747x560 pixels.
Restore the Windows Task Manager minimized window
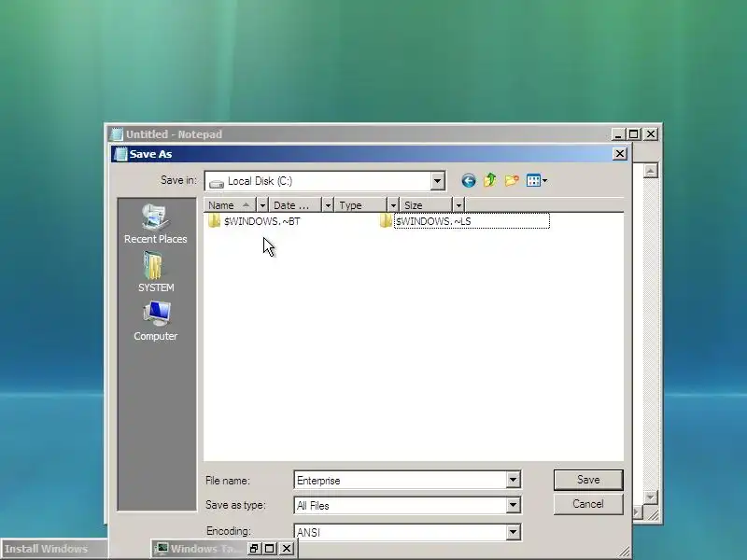click(254, 549)
